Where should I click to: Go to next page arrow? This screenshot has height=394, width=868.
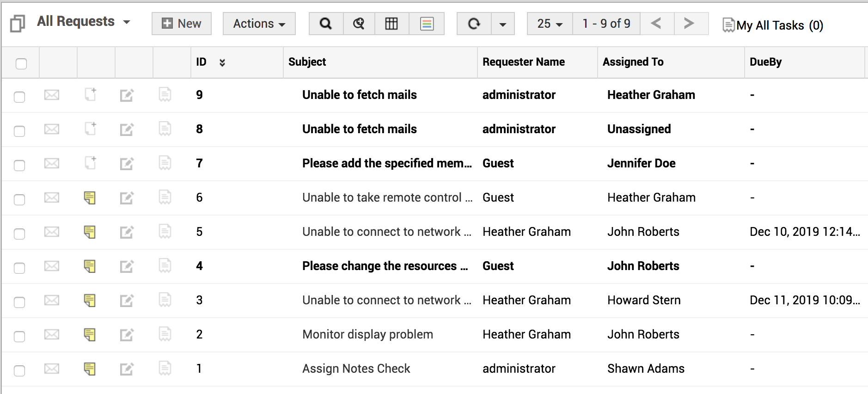(x=689, y=24)
